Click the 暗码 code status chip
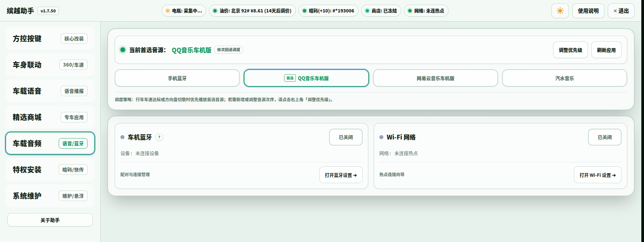This screenshot has height=242, width=644. tap(328, 11)
